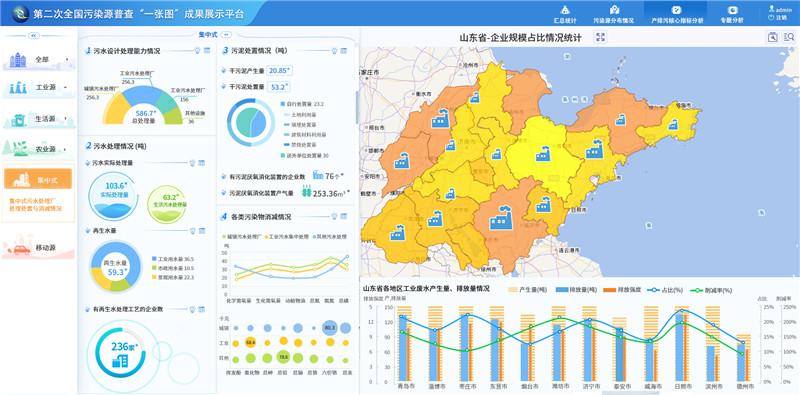Click lightbulb icon for 污水设计处理能力情况

tap(197, 51)
